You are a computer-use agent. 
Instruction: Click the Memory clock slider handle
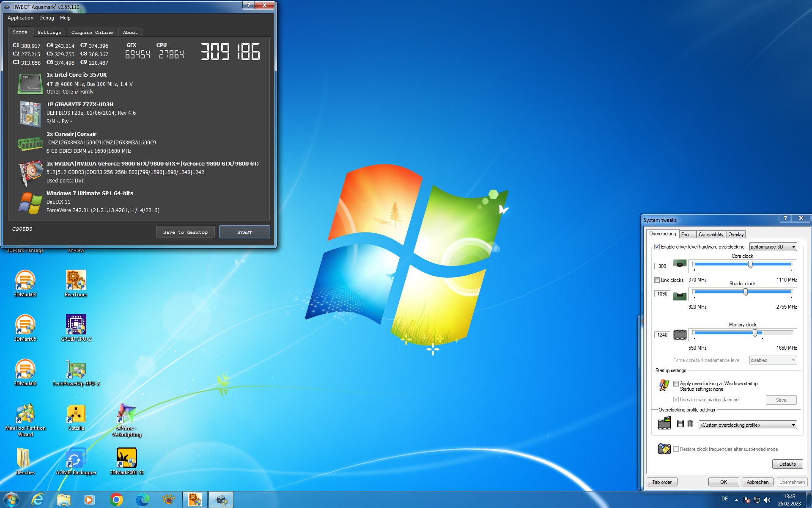[x=755, y=333]
